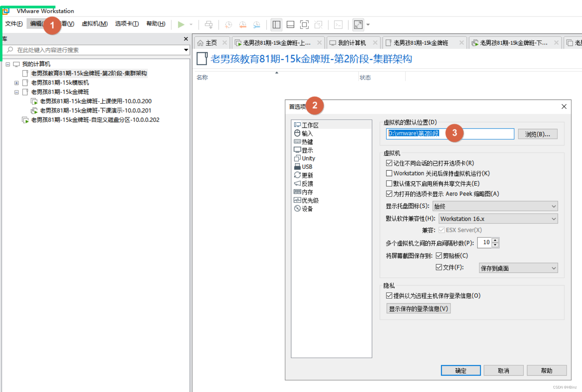Switch to the 老男孩81期-15k金牌班 tab
The image size is (582, 392).
tap(421, 43)
